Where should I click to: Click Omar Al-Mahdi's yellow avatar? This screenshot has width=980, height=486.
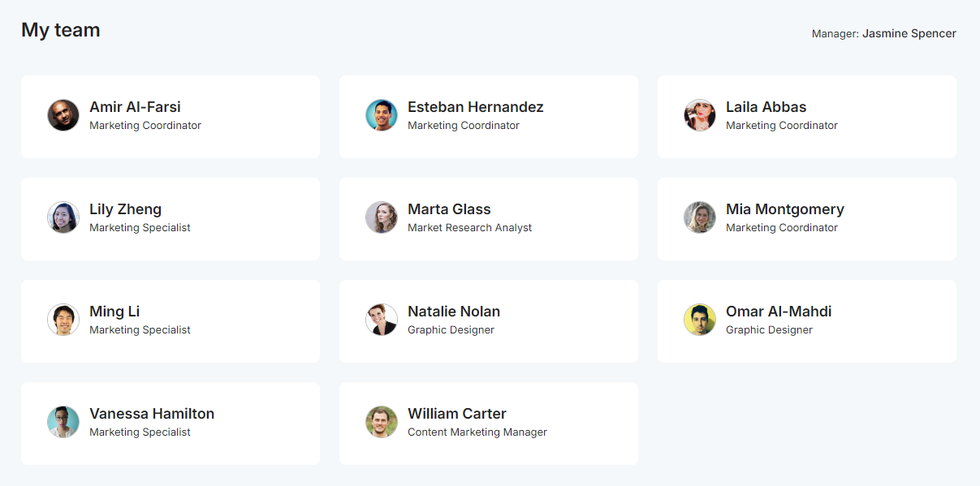click(700, 320)
